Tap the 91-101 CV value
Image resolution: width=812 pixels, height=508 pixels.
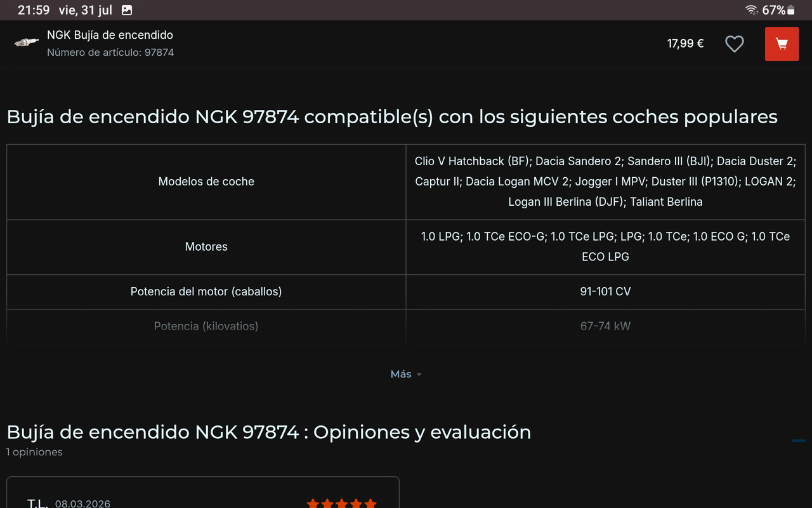tap(605, 291)
